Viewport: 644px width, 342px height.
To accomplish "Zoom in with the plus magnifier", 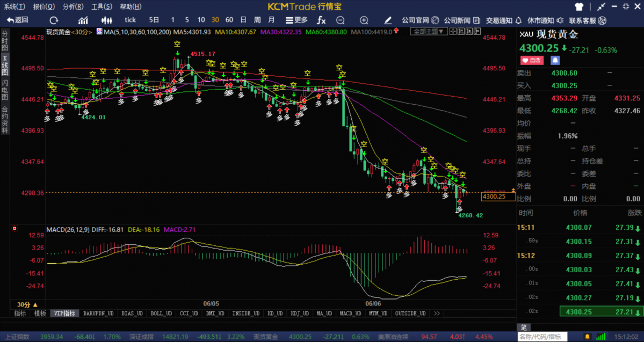I will click(x=364, y=20).
